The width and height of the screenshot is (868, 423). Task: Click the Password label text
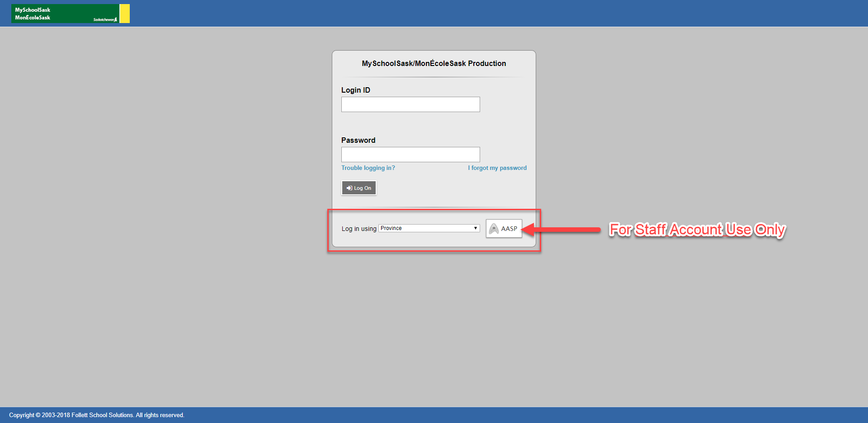click(359, 140)
